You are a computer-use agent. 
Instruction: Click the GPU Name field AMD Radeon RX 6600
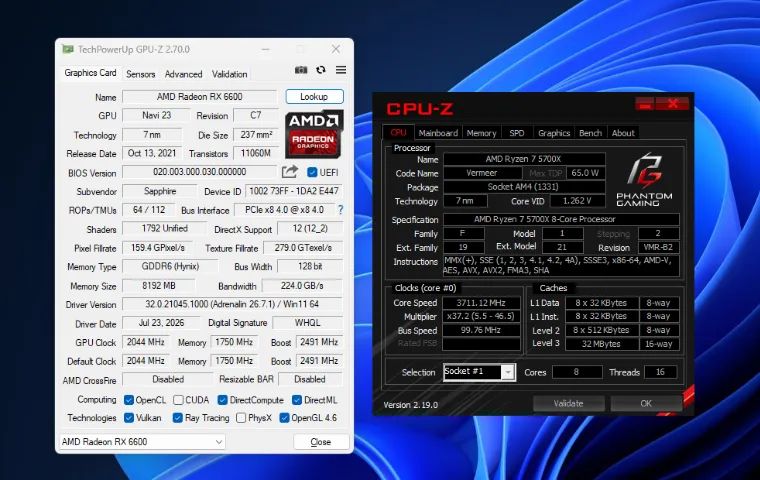[200, 96]
